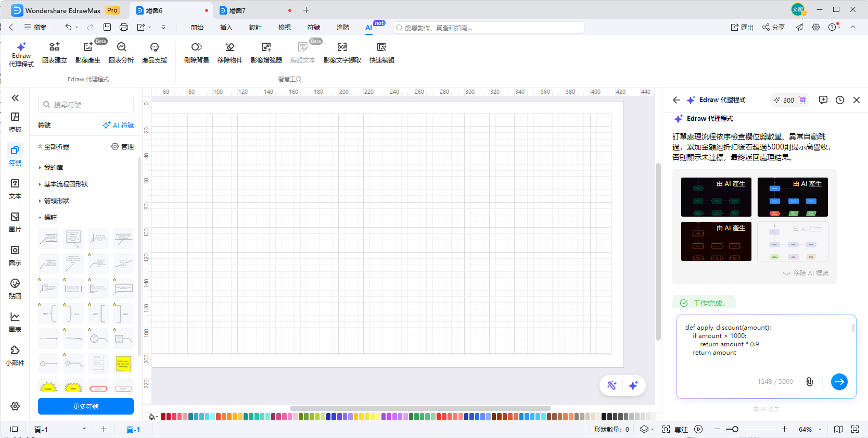868x438 pixels.
Task: Toggle 移除 AI 標識 watermark option
Action: (x=806, y=273)
